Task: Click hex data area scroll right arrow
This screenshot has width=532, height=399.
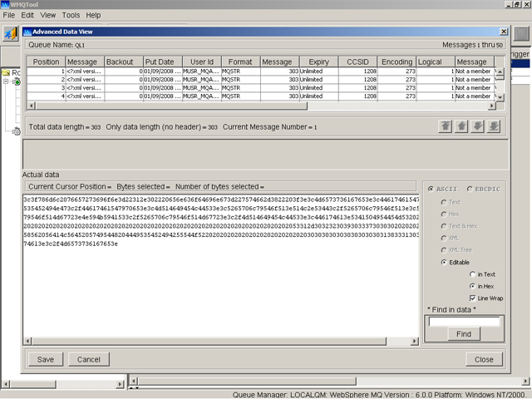Action: click(x=414, y=341)
